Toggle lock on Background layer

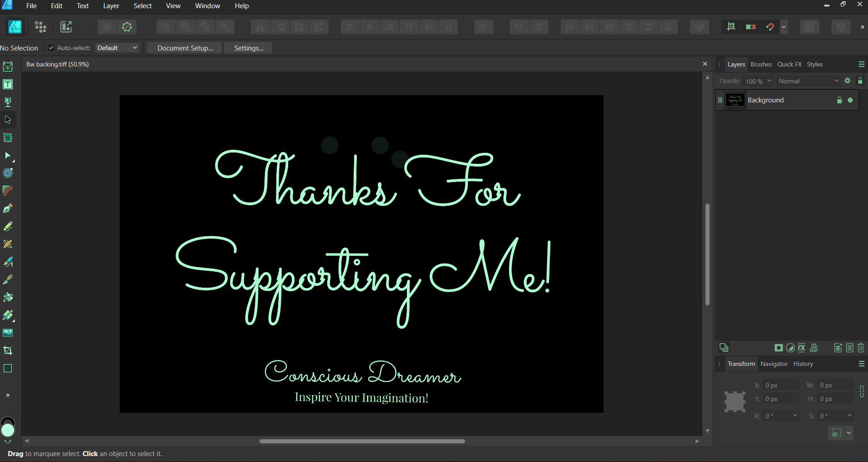click(840, 100)
